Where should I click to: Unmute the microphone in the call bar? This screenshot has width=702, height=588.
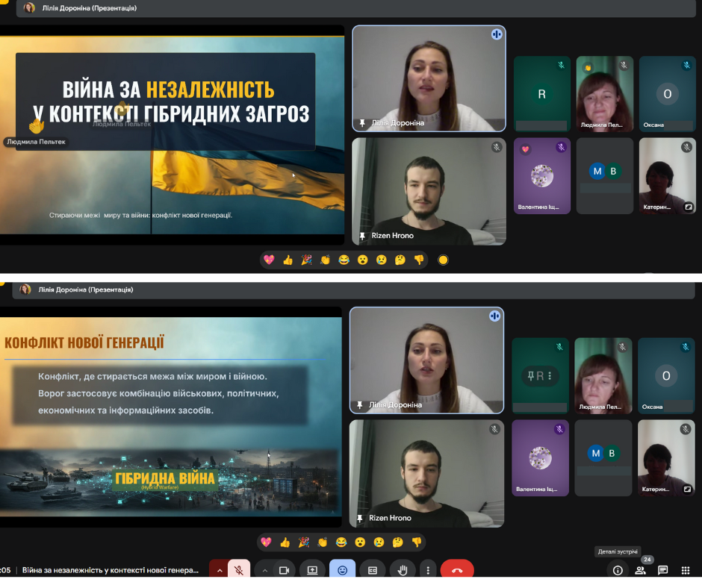(239, 570)
